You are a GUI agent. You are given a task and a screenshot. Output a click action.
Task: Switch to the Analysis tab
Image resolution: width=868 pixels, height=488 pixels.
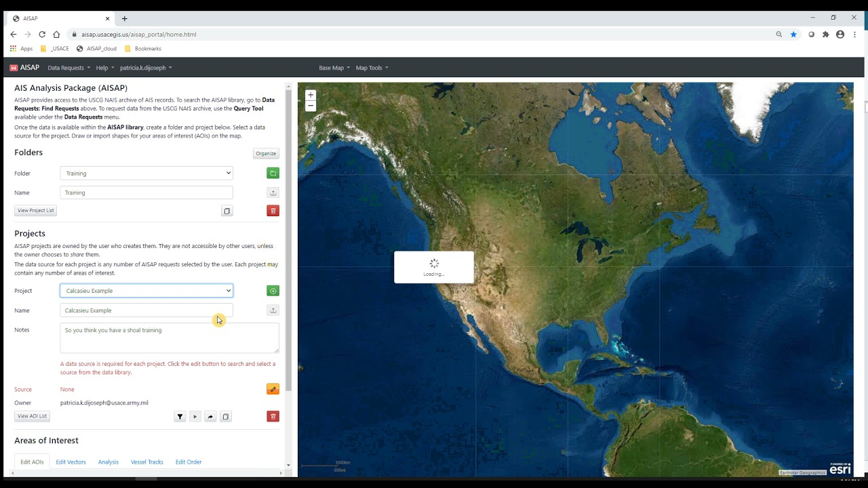click(x=108, y=462)
